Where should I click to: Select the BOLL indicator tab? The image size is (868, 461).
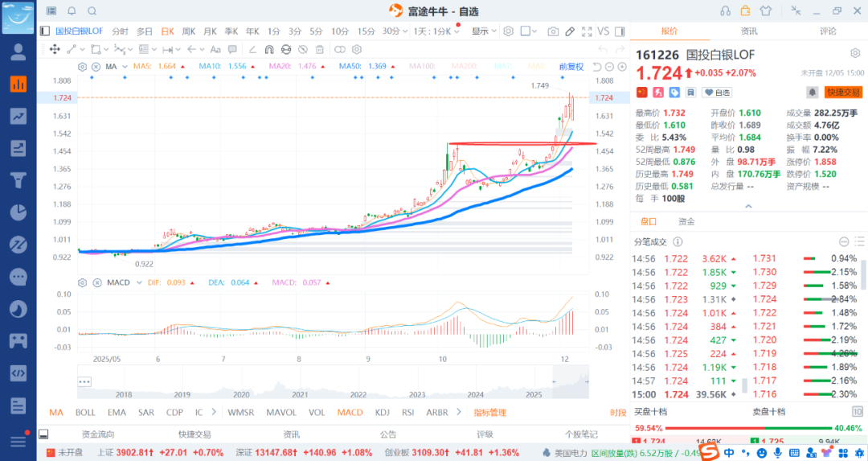point(85,412)
